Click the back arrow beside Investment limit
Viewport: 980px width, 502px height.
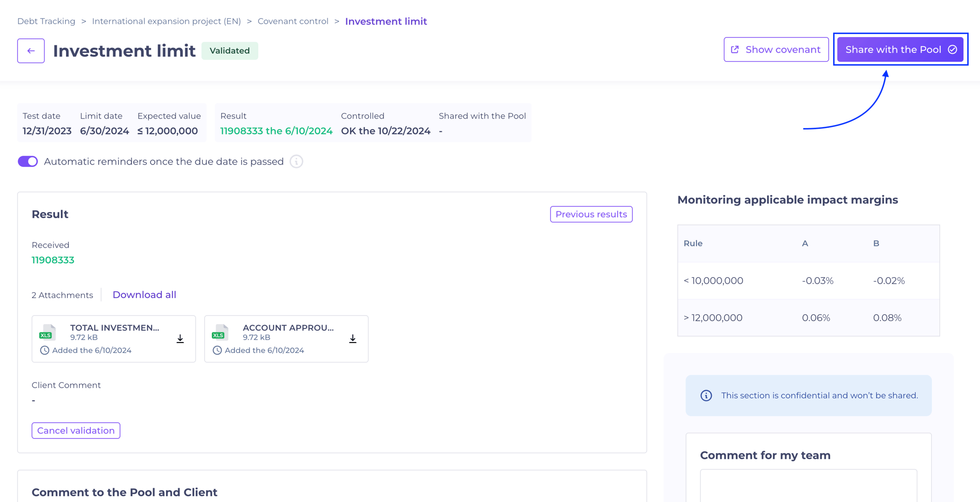tap(30, 50)
